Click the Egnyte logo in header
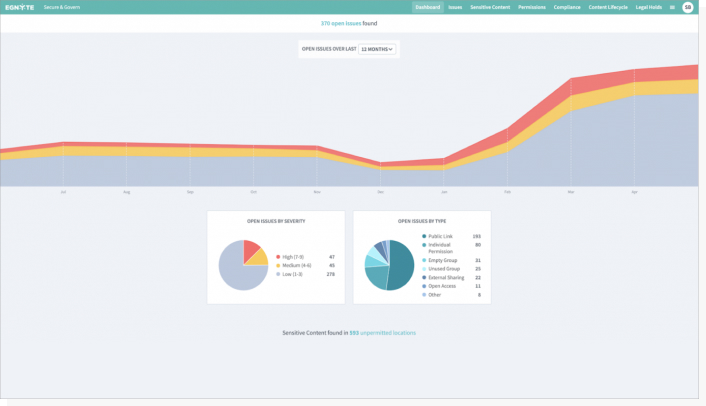Viewport: 706px width, 406px height. (x=20, y=7)
